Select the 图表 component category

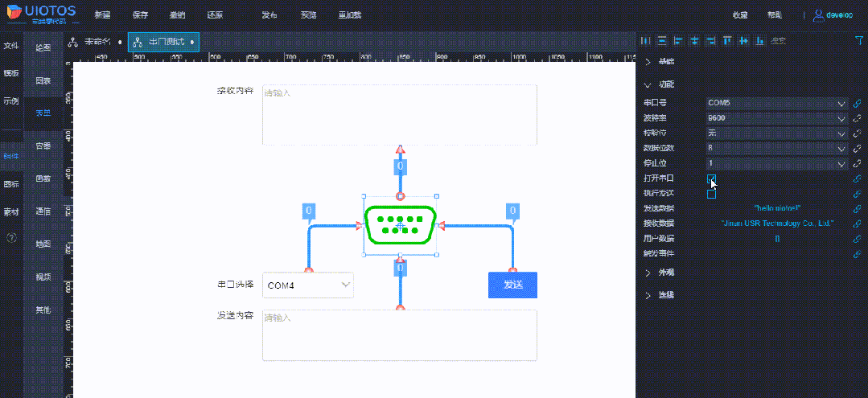tap(43, 81)
